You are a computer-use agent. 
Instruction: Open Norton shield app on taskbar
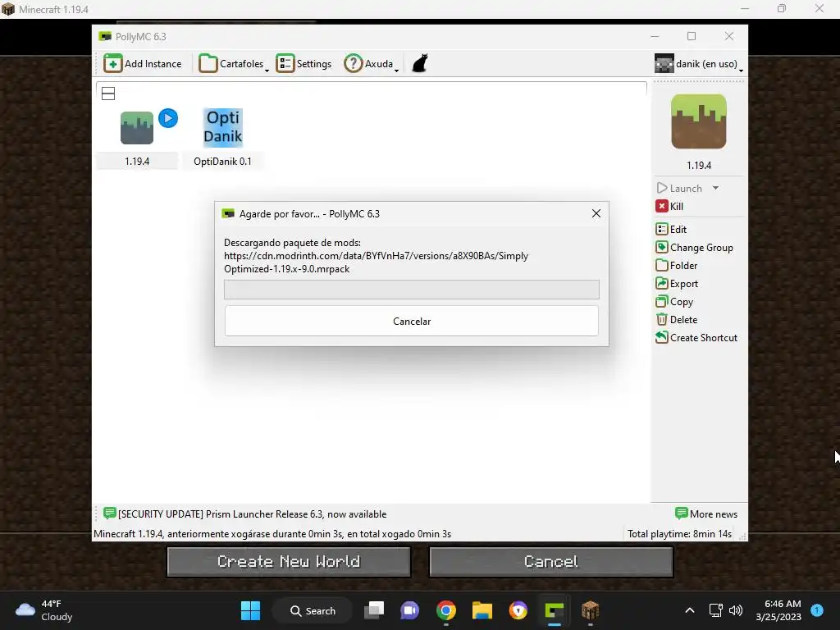(518, 610)
